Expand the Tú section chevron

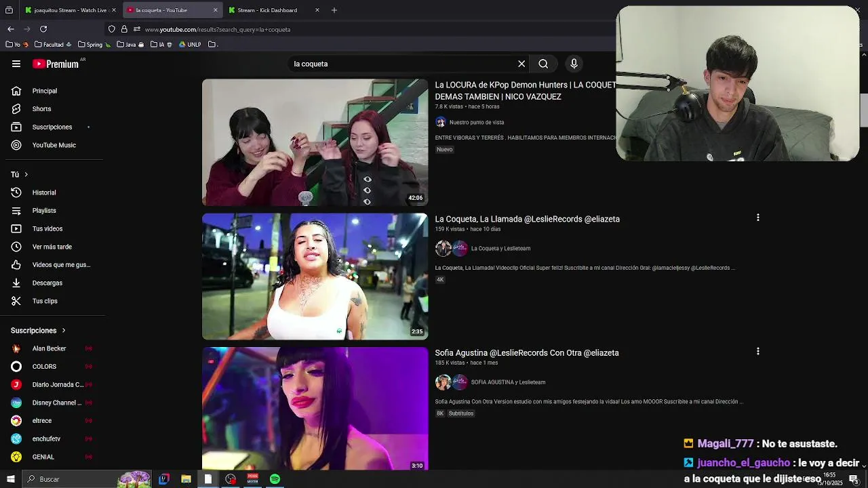(26, 175)
